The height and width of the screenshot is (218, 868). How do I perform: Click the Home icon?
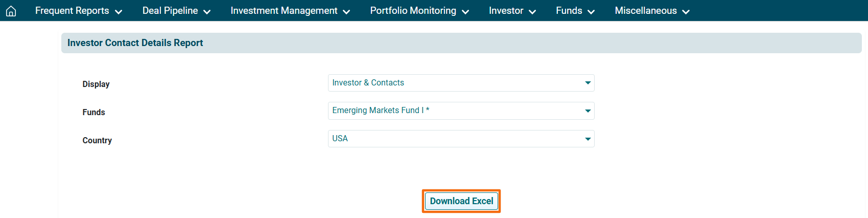11,11
